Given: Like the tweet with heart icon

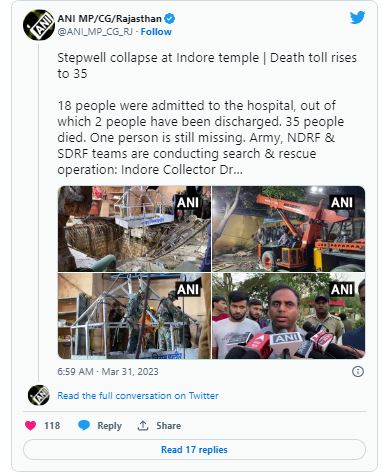Looking at the screenshot, I should (31, 425).
